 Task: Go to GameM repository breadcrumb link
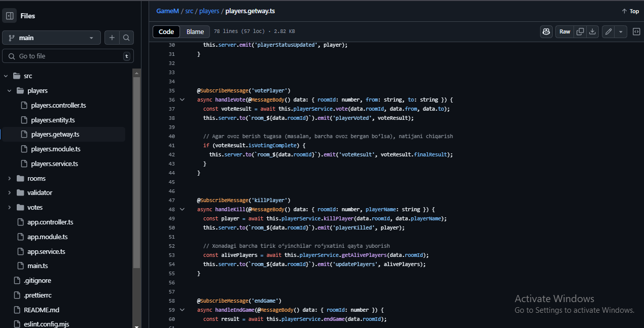[x=167, y=11]
